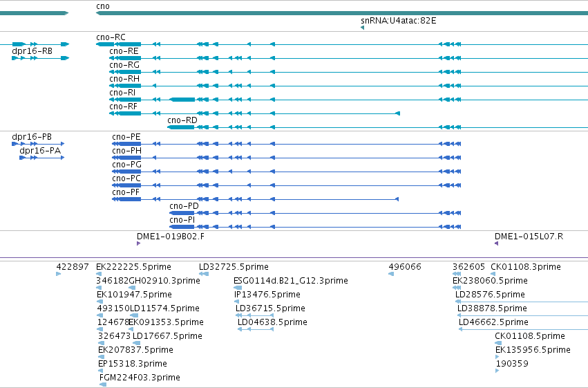Click the EK091353.5prime EST label
The width and height of the screenshot is (588, 388).
[166, 322]
